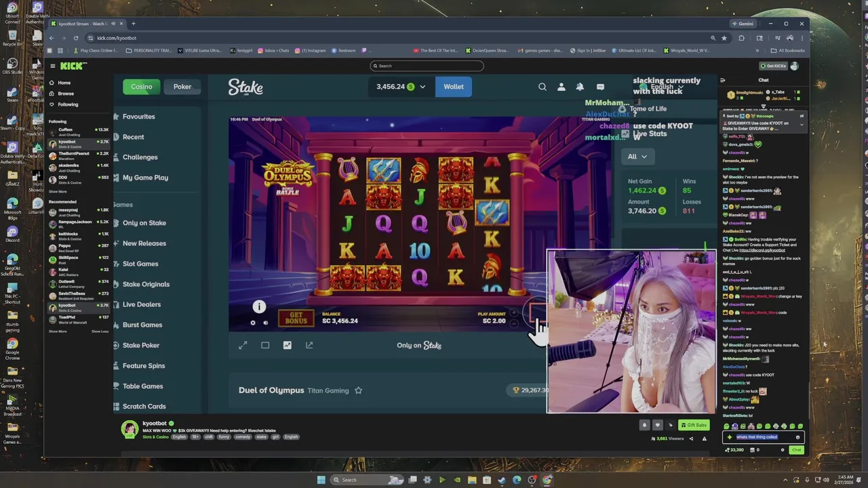Click the GET BONUS button
The height and width of the screenshot is (488, 868).
point(297,317)
